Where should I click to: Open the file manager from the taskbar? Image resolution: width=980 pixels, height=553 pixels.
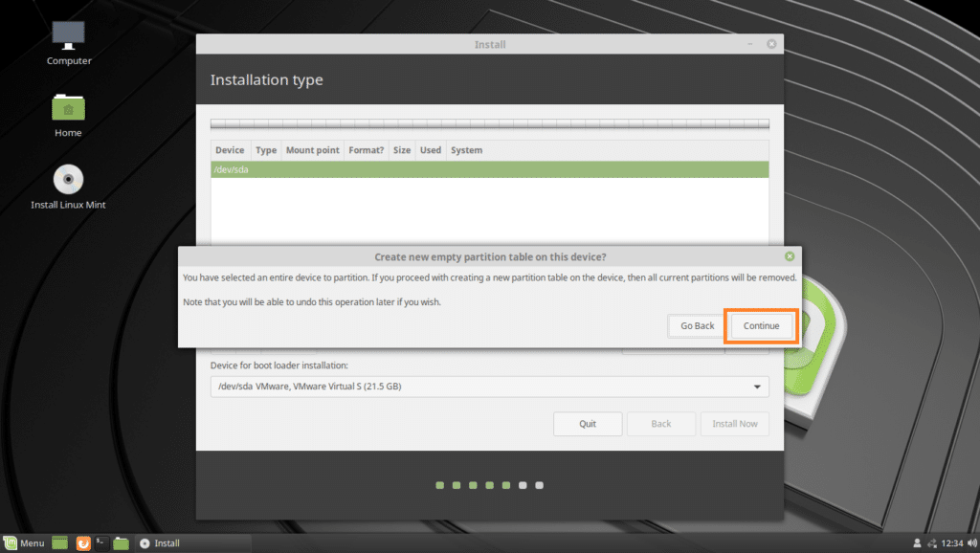[121, 542]
